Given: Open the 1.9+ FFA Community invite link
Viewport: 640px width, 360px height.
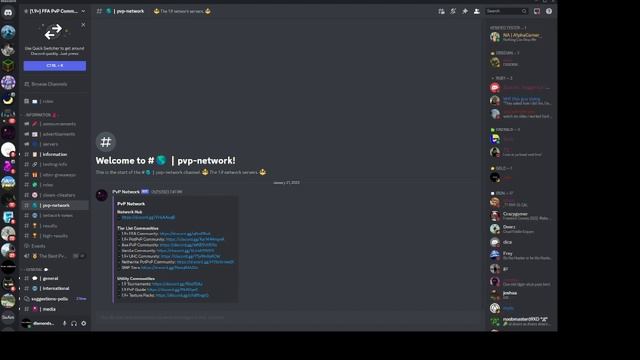Looking at the screenshot, I should tap(185, 234).
